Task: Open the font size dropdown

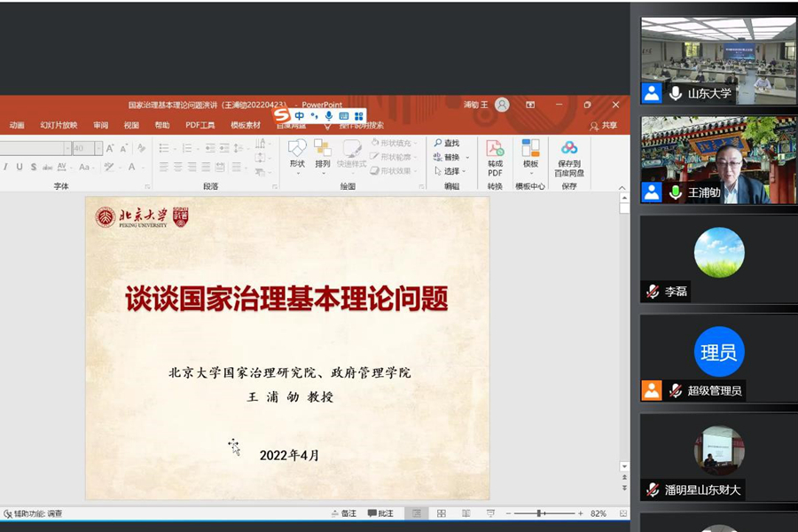Action: pos(98,148)
